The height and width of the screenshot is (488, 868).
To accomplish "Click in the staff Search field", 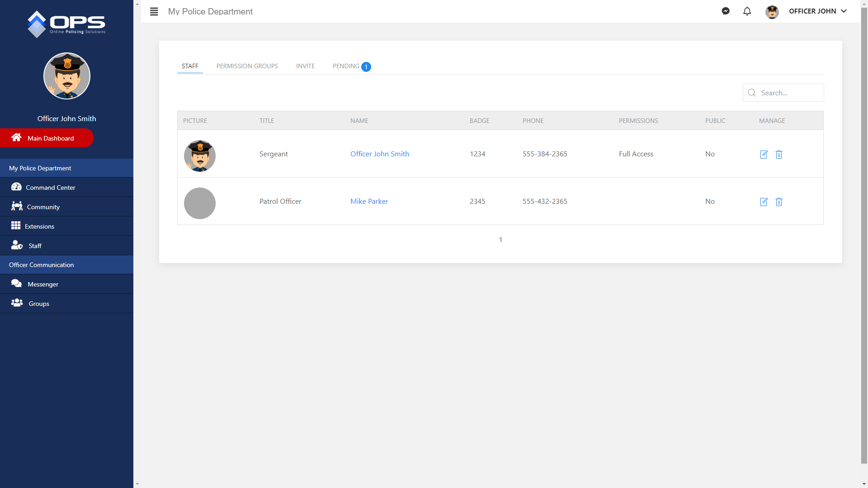I will click(789, 93).
